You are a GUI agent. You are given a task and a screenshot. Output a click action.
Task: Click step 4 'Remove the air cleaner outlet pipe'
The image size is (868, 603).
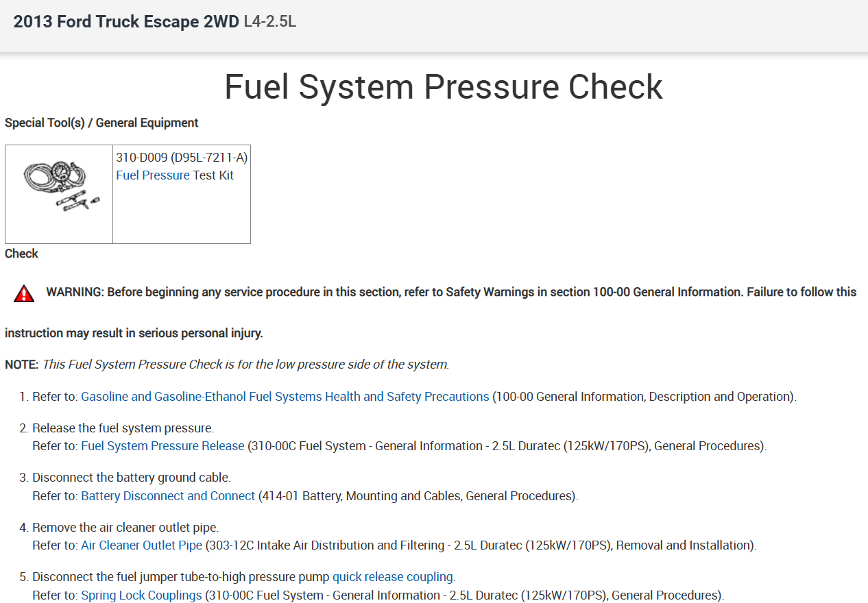(125, 528)
